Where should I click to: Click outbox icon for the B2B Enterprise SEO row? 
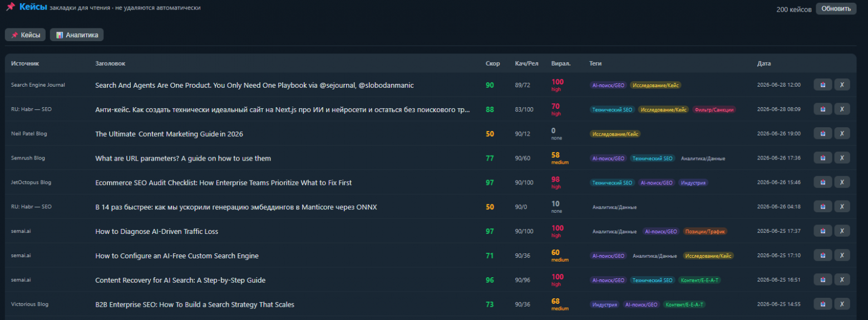pos(822,304)
